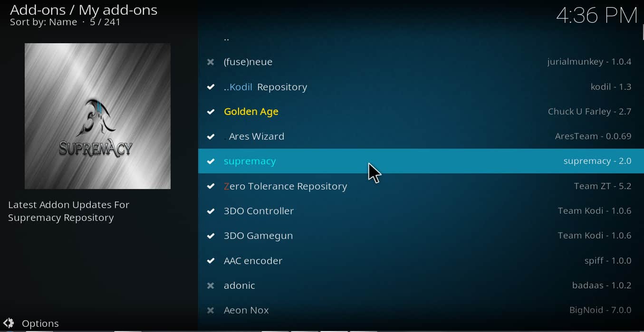Select the Golden Age add-on
The image size is (644, 332).
[x=421, y=112]
